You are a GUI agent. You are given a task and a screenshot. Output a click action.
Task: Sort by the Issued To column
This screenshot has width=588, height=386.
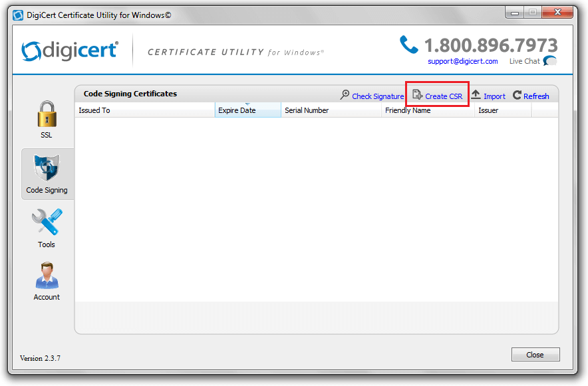[x=145, y=110]
